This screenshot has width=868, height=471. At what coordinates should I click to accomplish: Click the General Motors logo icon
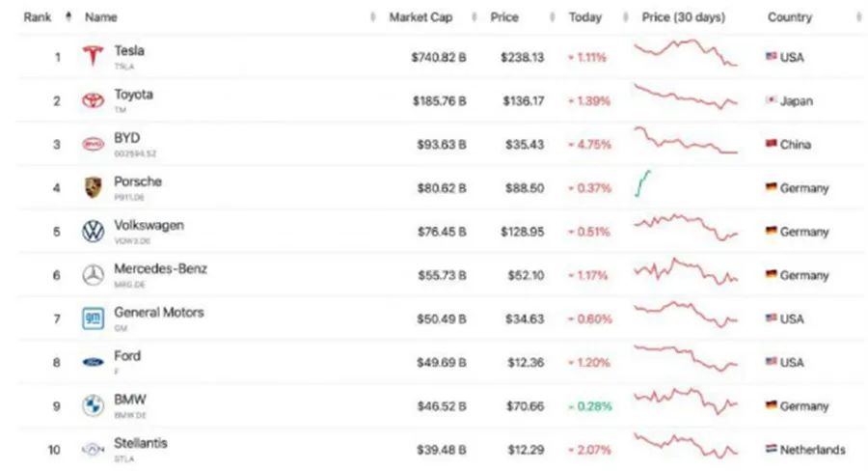pos(93,319)
